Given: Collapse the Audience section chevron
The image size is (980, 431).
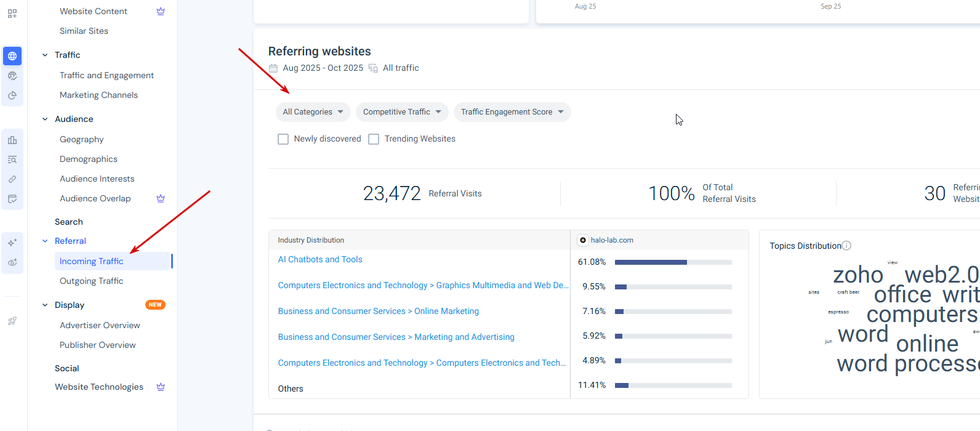Looking at the screenshot, I should pyautogui.click(x=45, y=119).
